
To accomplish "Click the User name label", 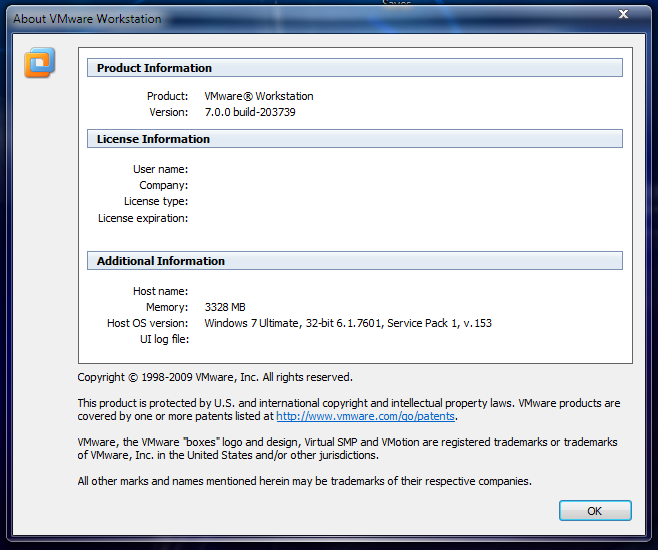I will 160,169.
